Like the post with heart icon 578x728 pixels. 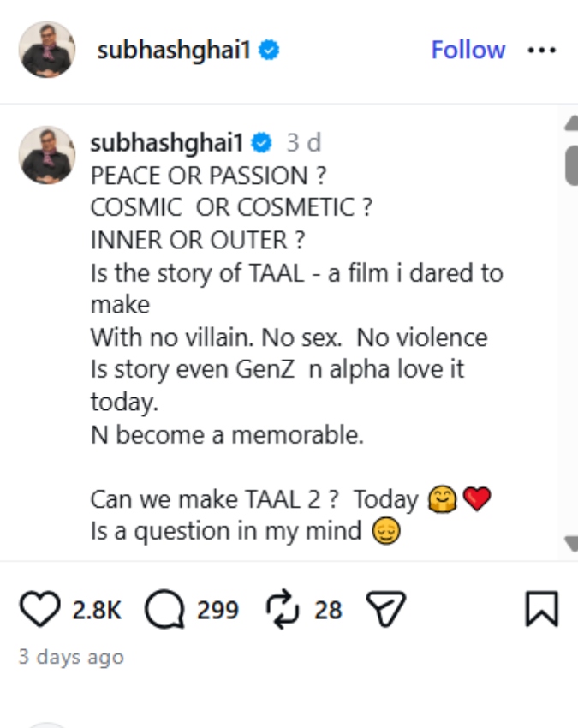pyautogui.click(x=39, y=610)
